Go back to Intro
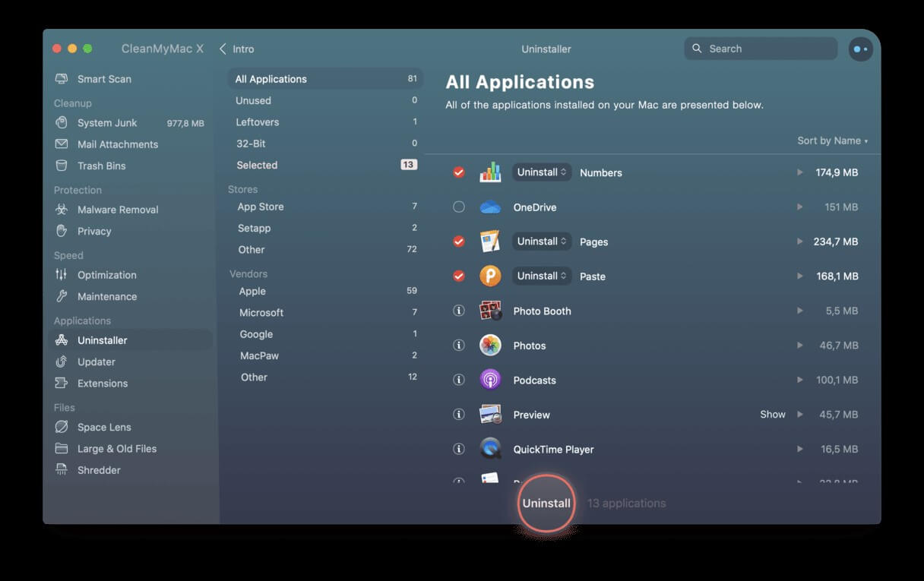The image size is (924, 581). pyautogui.click(x=236, y=49)
